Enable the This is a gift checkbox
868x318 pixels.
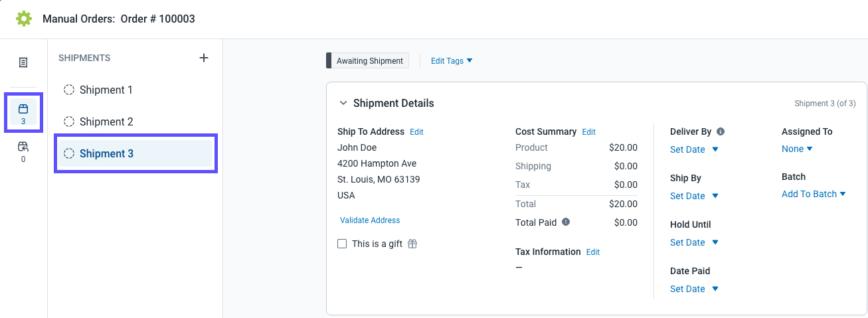342,244
